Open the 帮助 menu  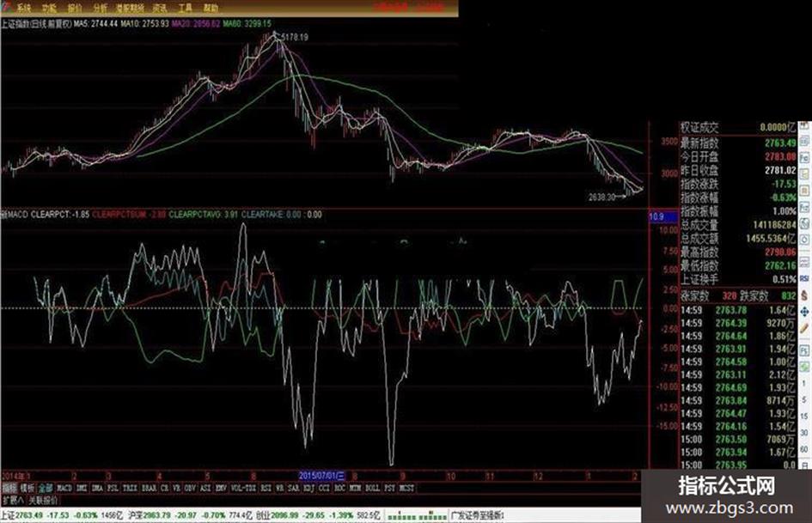(x=211, y=9)
